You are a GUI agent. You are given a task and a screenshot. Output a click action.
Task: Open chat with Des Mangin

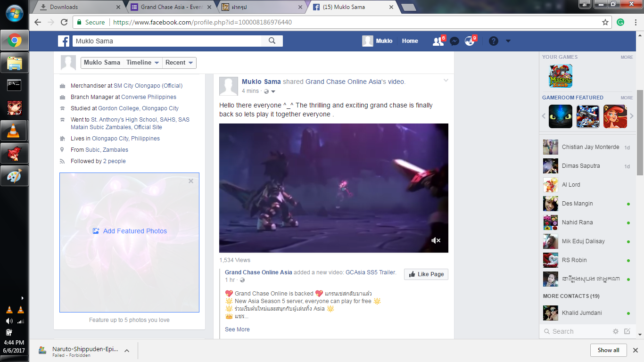click(586, 204)
